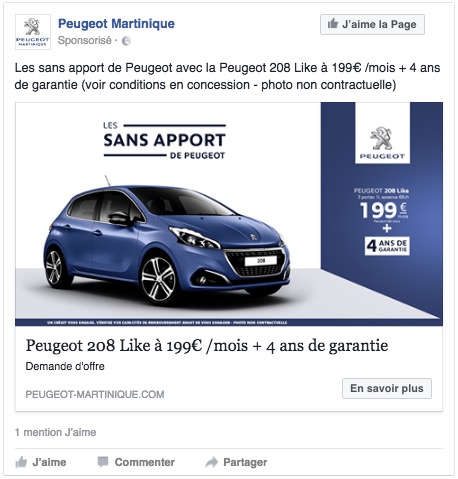Like the post with the J'aime thumbs-up icon
Viewport: 458px width, 479px height.
[x=21, y=462]
